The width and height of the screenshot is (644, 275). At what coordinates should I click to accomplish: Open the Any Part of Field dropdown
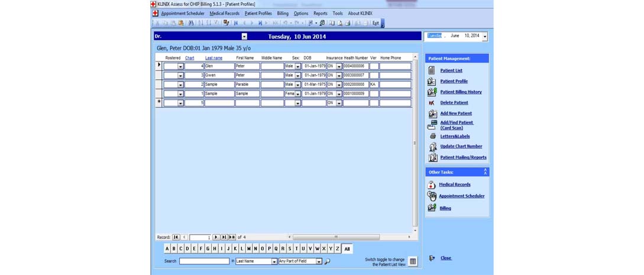click(x=318, y=261)
